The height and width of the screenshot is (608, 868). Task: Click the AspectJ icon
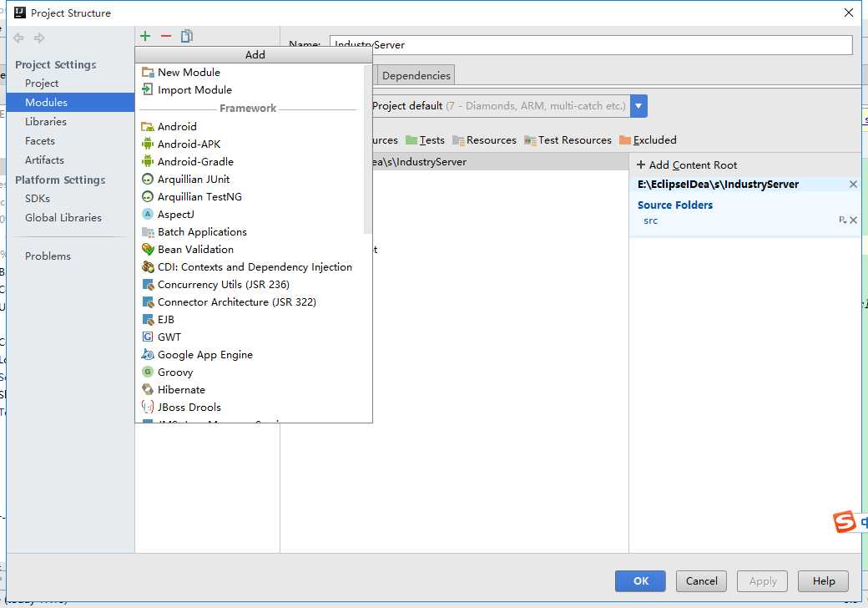tap(148, 215)
